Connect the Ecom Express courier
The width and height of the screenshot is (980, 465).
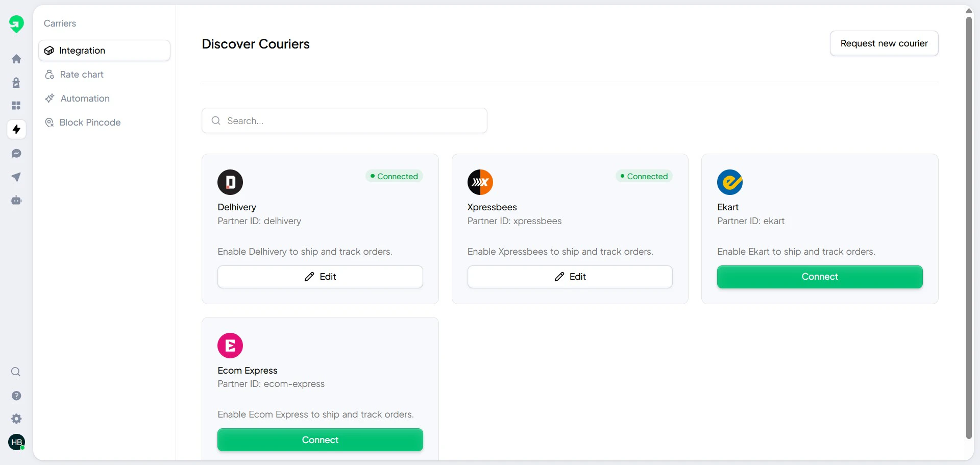pyautogui.click(x=320, y=440)
